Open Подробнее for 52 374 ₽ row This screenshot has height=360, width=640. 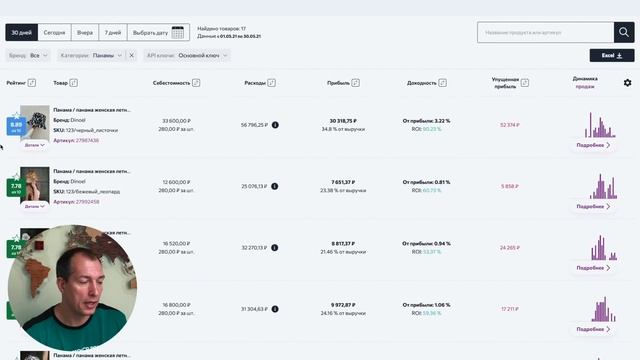coord(593,145)
